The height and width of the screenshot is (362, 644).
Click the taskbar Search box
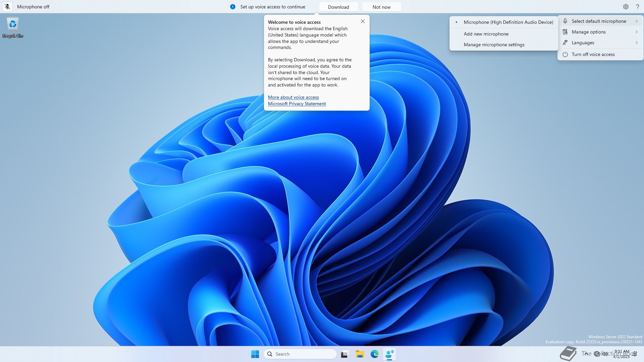[301, 354]
